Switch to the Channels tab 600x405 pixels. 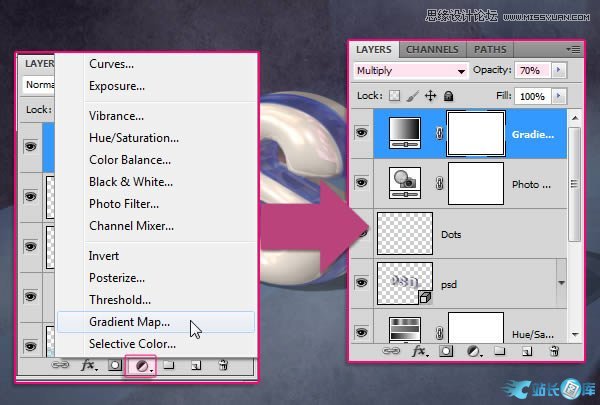[x=433, y=49]
